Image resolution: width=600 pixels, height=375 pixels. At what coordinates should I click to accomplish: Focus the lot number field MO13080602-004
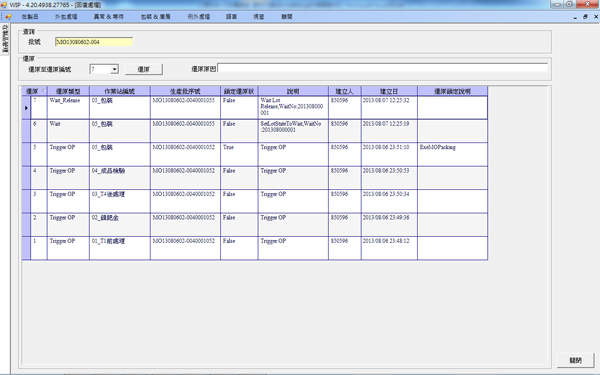point(94,42)
